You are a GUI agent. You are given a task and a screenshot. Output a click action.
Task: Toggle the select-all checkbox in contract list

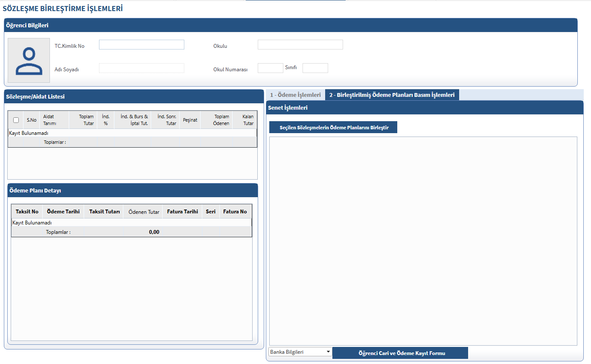[16, 120]
